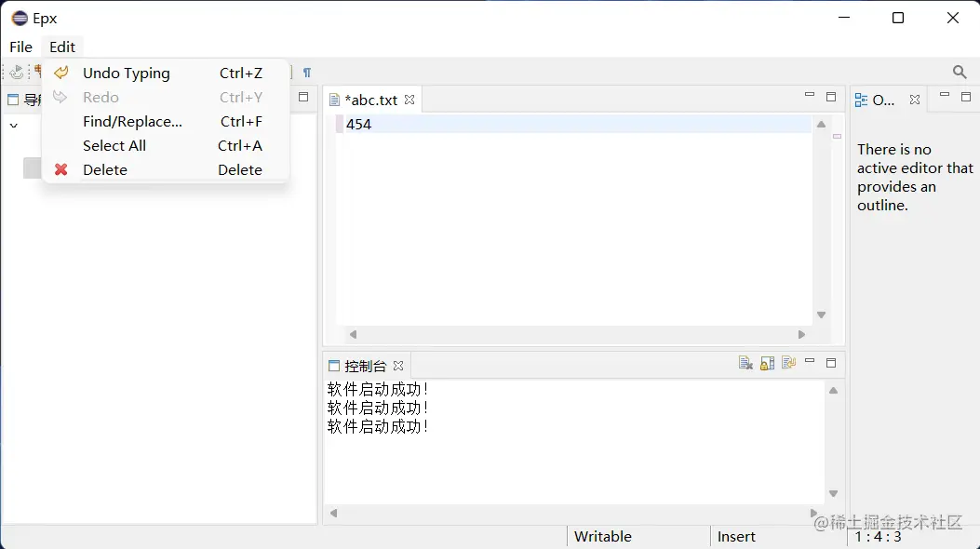The height and width of the screenshot is (549, 980).
Task: Click first console line 软件启动成功!
Action: point(378,389)
